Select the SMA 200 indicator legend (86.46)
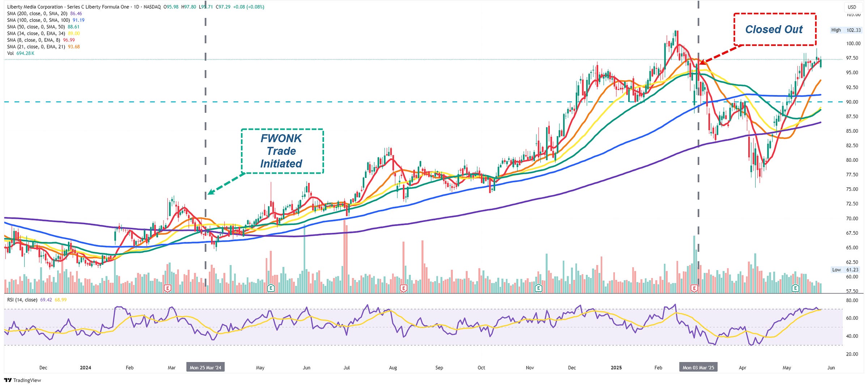The width and height of the screenshot is (868, 387). coord(44,13)
